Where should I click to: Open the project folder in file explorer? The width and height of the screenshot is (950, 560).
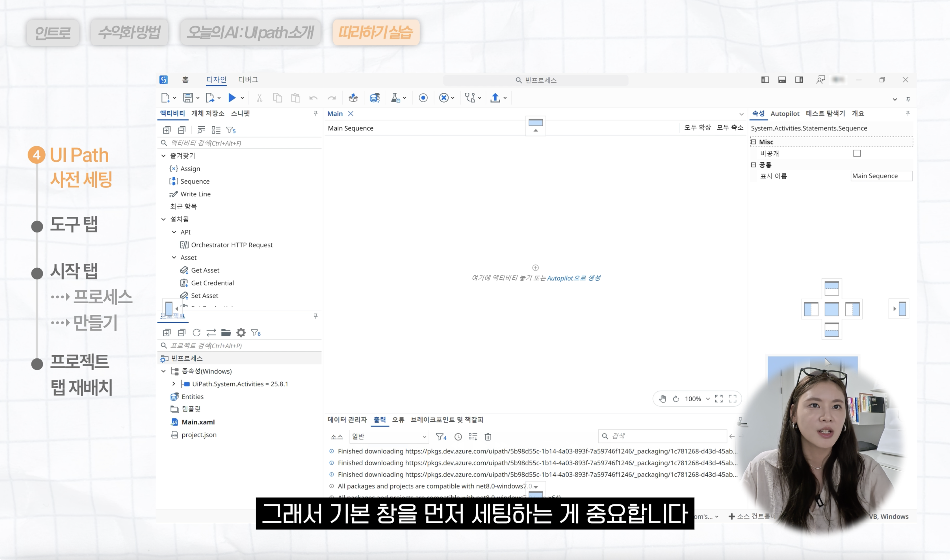tap(226, 333)
